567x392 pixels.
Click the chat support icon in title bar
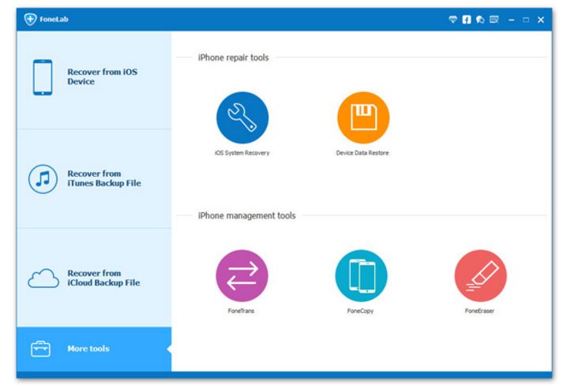coord(480,20)
